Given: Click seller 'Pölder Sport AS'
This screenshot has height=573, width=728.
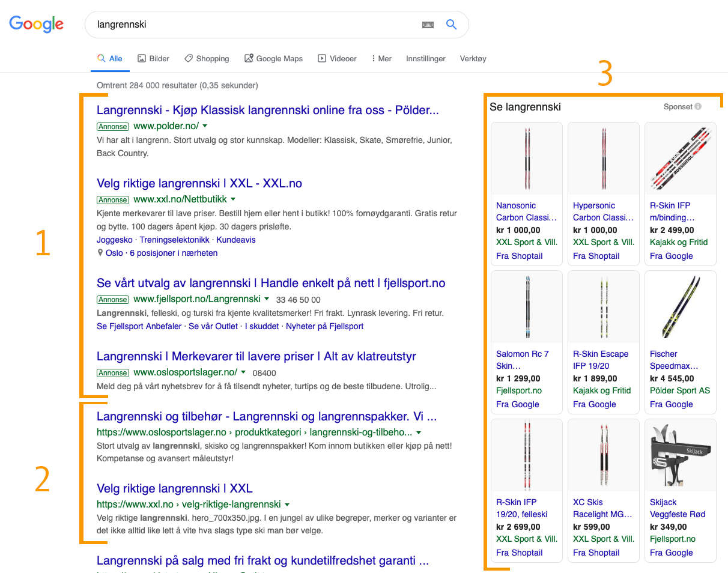Looking at the screenshot, I should click(x=680, y=390).
